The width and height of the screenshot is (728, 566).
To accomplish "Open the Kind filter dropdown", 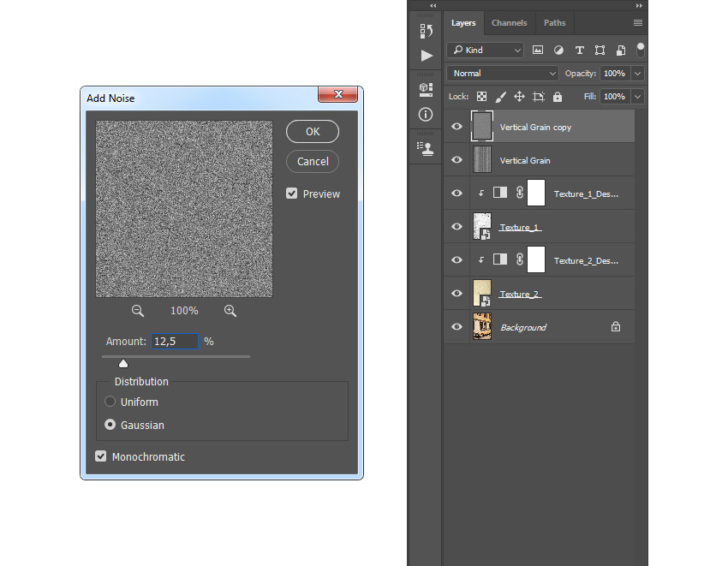I will click(x=486, y=50).
